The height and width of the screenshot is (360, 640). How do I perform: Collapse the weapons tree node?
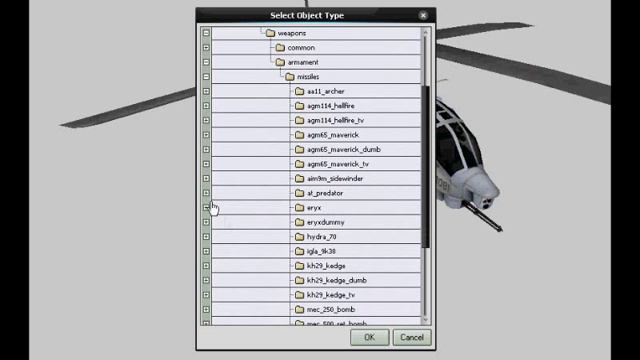[206, 33]
